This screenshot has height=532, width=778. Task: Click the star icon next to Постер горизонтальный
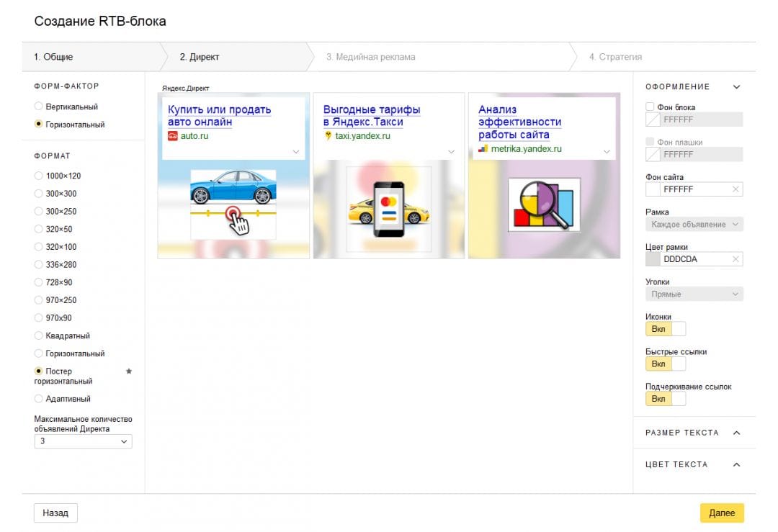(x=129, y=371)
